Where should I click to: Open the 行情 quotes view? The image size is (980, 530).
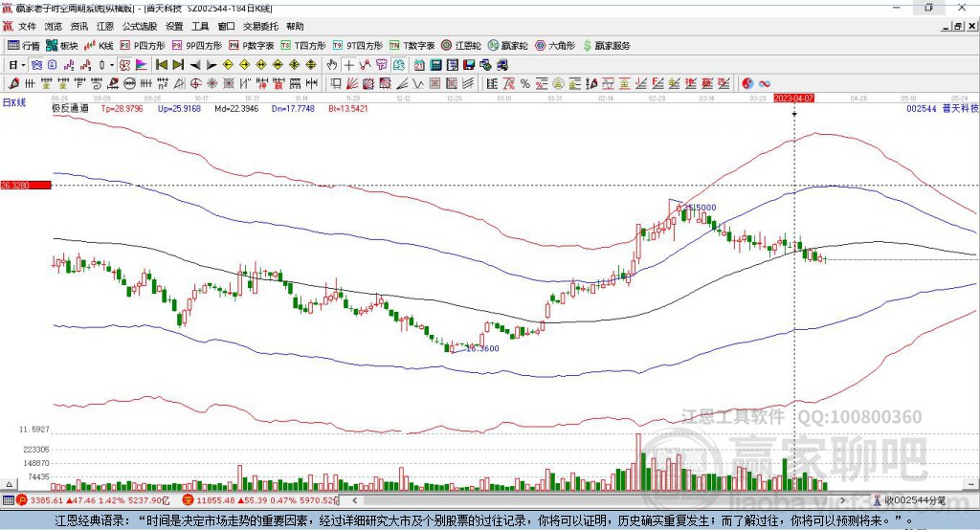[x=23, y=46]
